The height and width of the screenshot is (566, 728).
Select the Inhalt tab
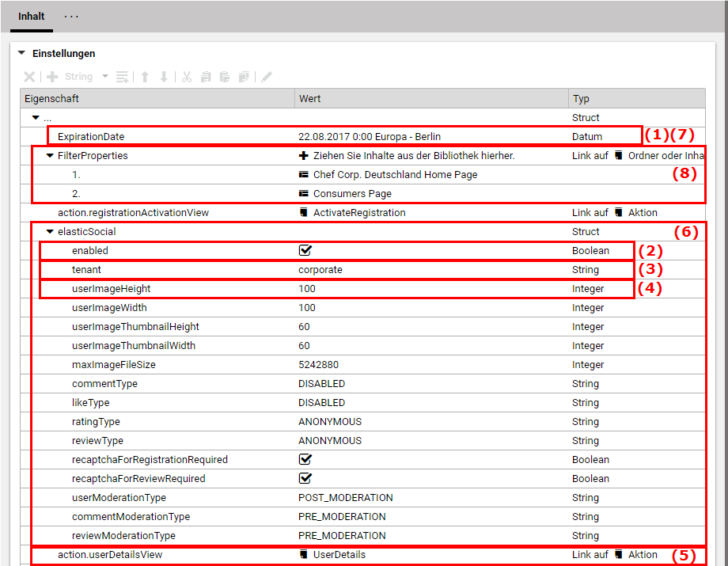pos(31,17)
